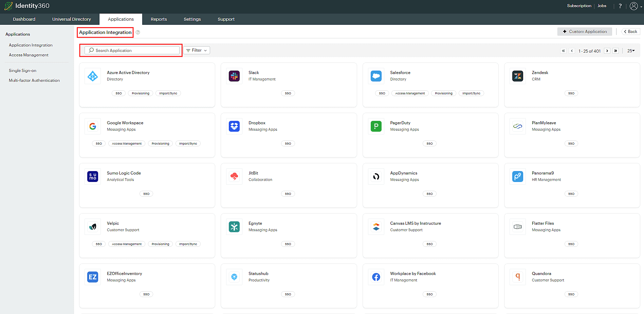Select the Applications tab
644x314 pixels.
[x=121, y=19]
